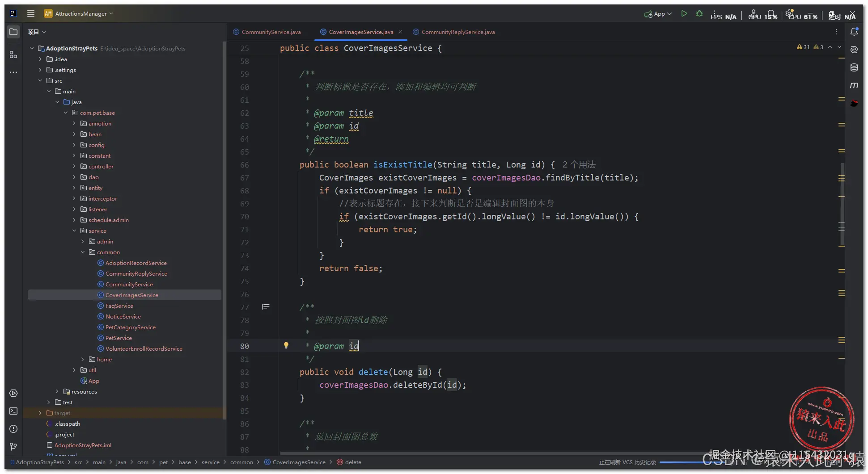Image resolution: width=868 pixels, height=474 pixels.
Task: Select the .classpath file
Action: (64, 424)
